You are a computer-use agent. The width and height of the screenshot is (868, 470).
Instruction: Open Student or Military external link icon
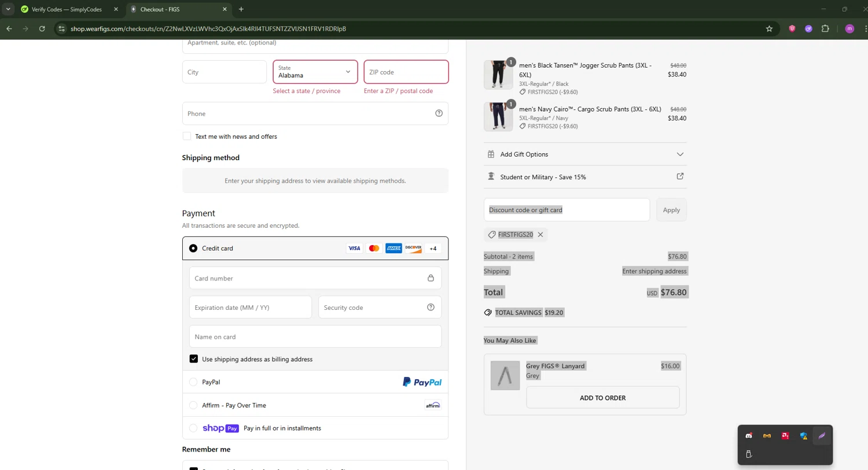(x=680, y=176)
